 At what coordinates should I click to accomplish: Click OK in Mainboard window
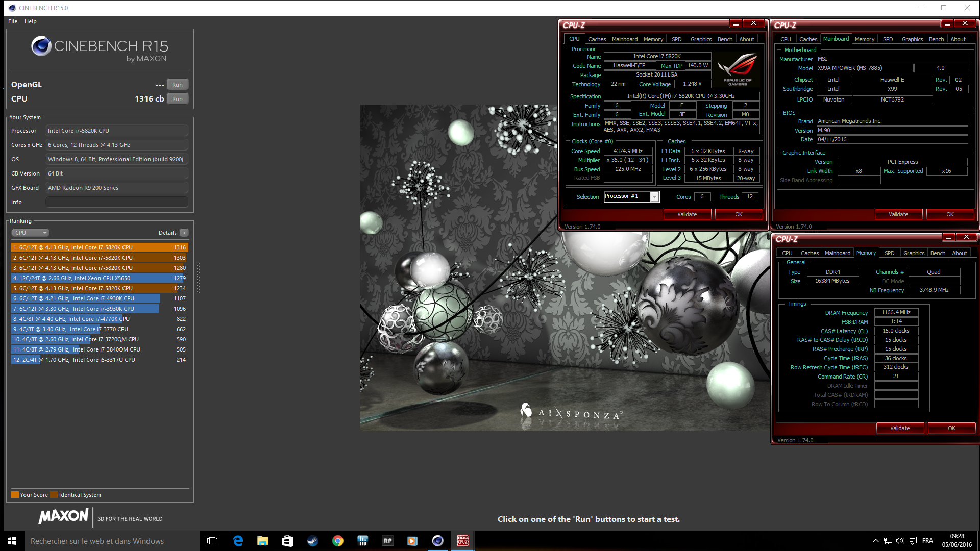(950, 214)
